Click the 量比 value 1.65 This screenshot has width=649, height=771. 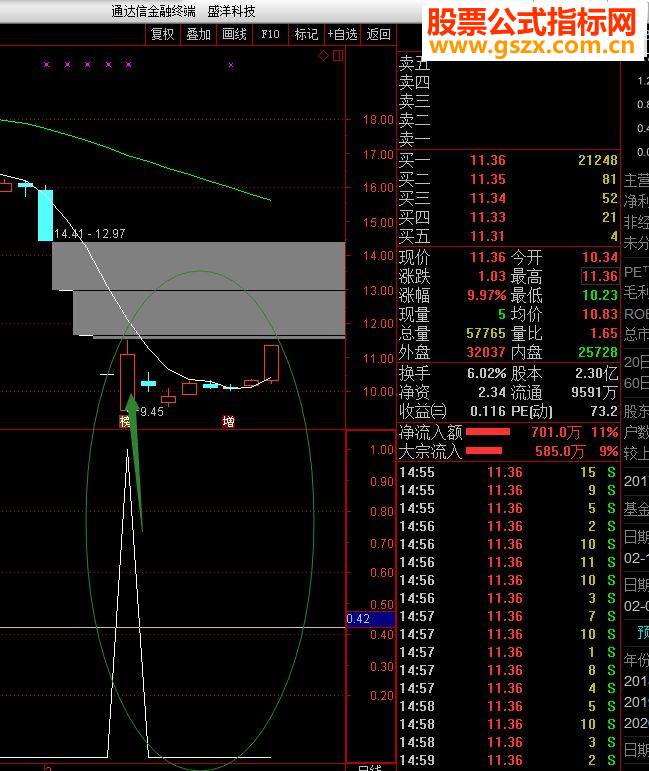pyautogui.click(x=604, y=333)
